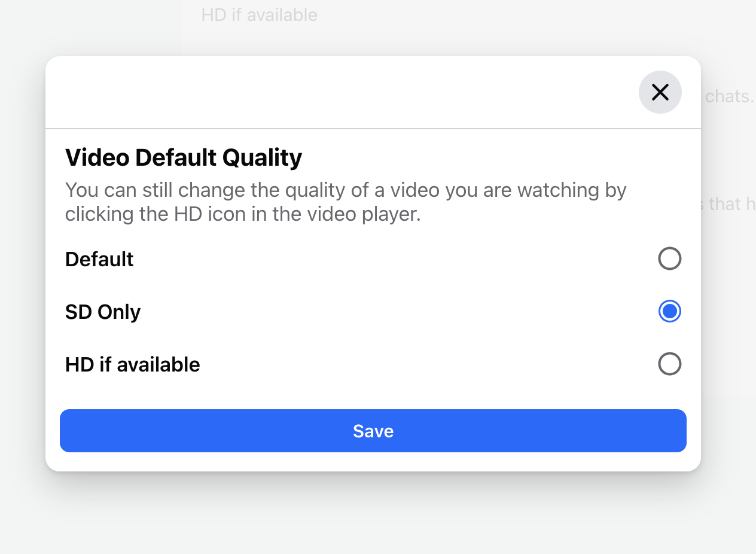Click the dimmed "chats." text behind the dialog
Screen dimensions: 756x554
(x=729, y=96)
